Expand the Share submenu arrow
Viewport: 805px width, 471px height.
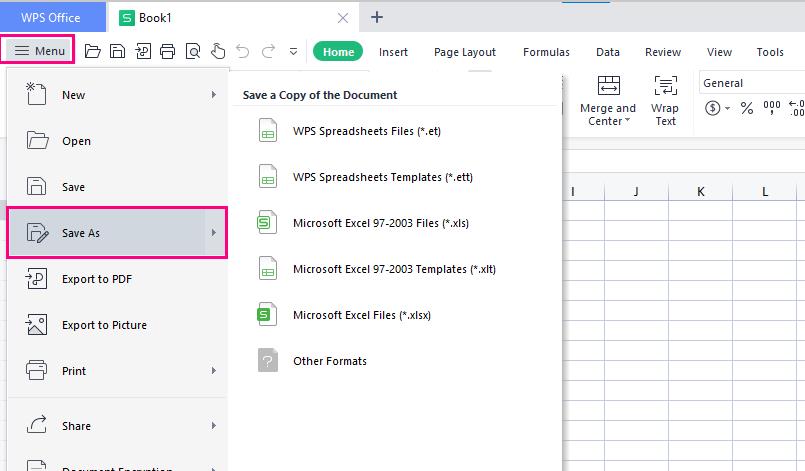(214, 426)
